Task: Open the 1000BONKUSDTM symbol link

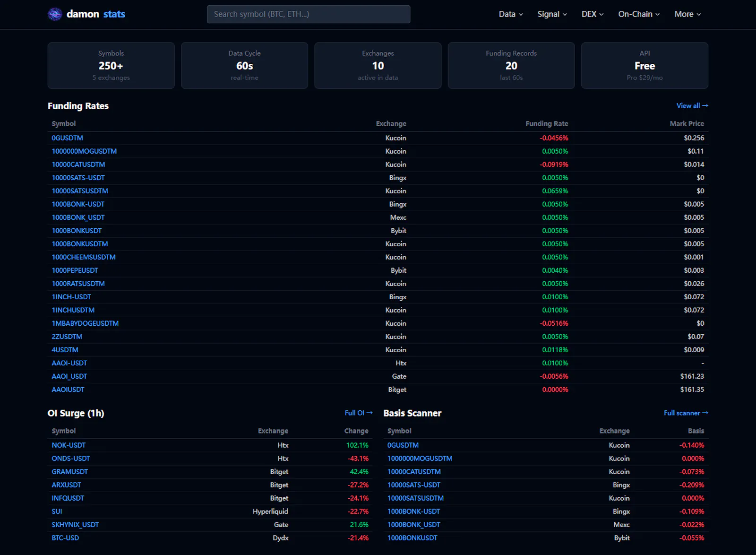Action: (x=80, y=244)
